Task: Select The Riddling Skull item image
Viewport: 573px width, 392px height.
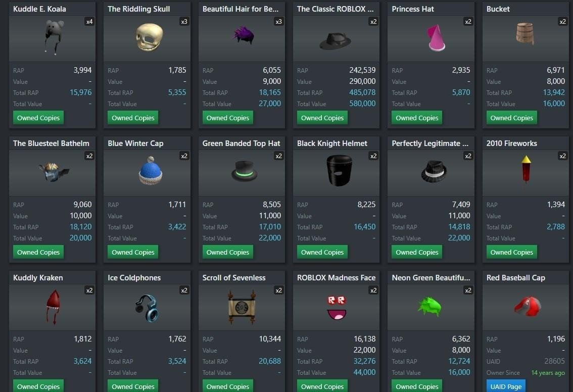Action: tap(149, 37)
